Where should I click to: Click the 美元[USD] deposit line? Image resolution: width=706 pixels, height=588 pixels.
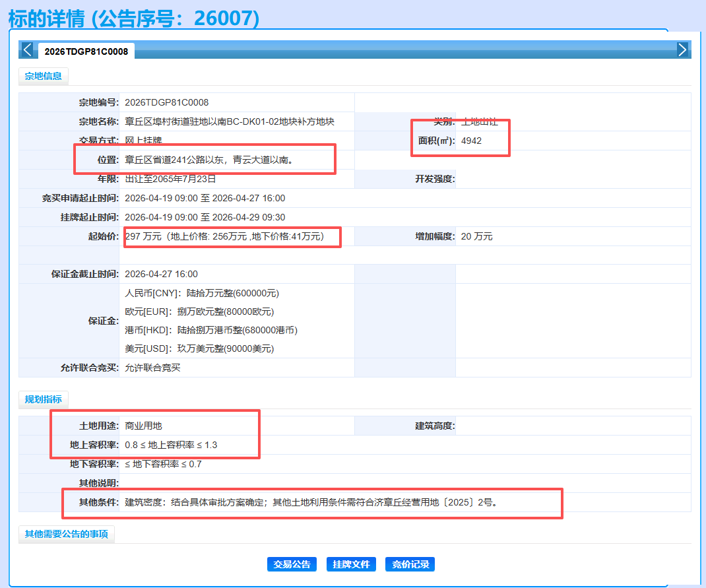199,348
